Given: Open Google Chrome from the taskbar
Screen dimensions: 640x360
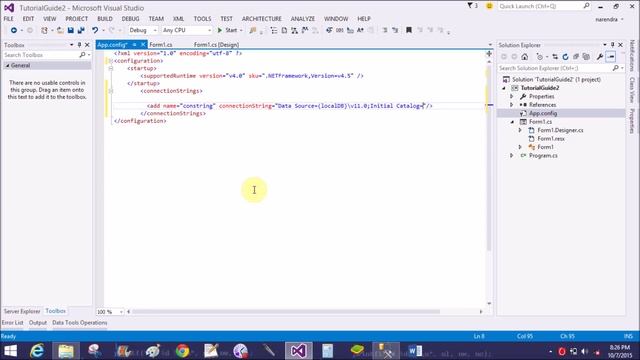Looking at the screenshot, I should 182,351.
